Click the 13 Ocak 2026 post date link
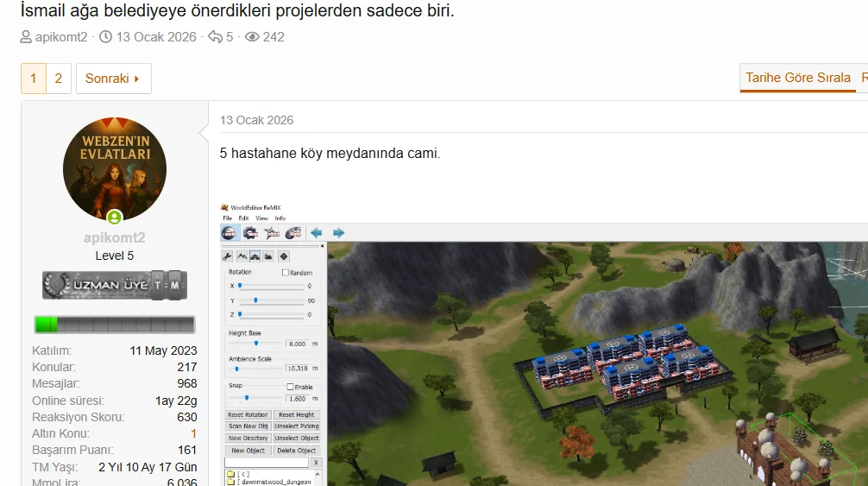868x486 pixels. [256, 120]
